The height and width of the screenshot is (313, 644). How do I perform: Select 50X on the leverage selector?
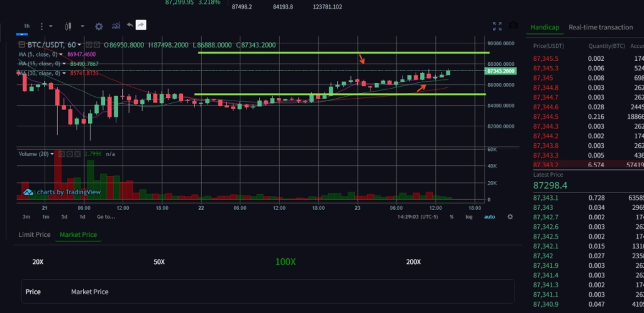coord(159,261)
